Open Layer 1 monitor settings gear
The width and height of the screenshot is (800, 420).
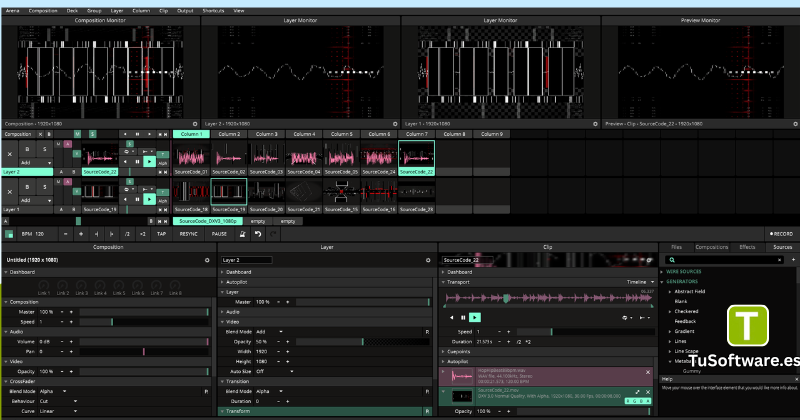tap(595, 124)
